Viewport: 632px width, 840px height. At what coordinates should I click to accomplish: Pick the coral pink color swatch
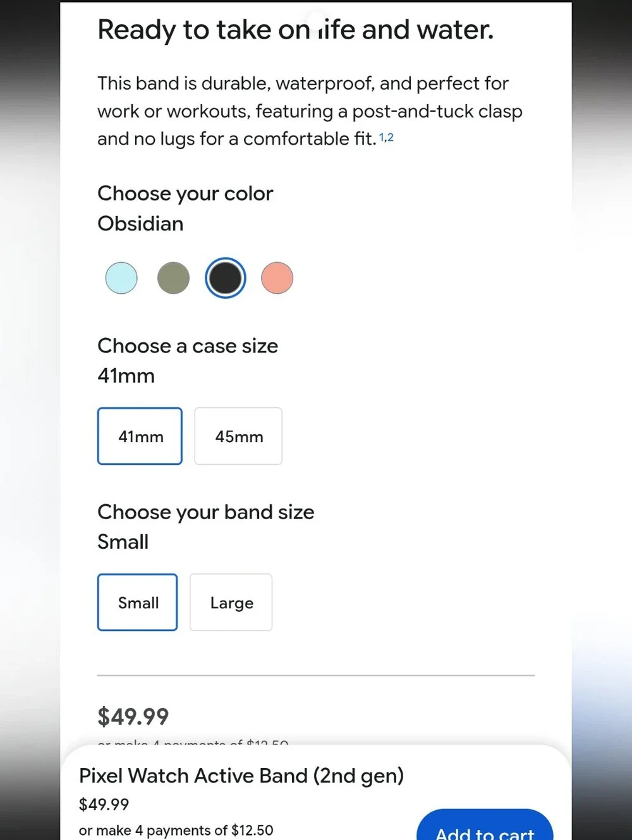click(x=277, y=278)
